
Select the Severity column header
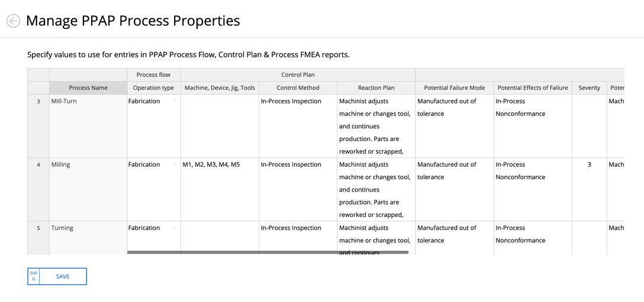click(x=589, y=87)
